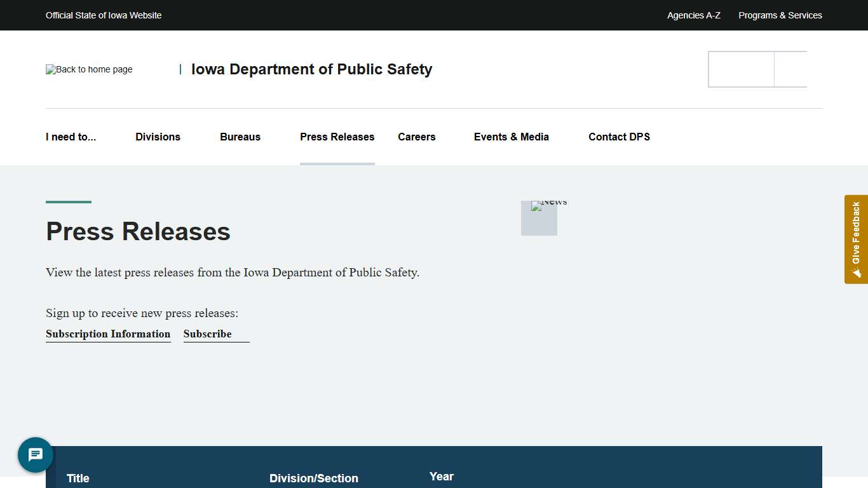868x488 pixels.
Task: Open Agencies A-Z page
Action: pos(693,15)
